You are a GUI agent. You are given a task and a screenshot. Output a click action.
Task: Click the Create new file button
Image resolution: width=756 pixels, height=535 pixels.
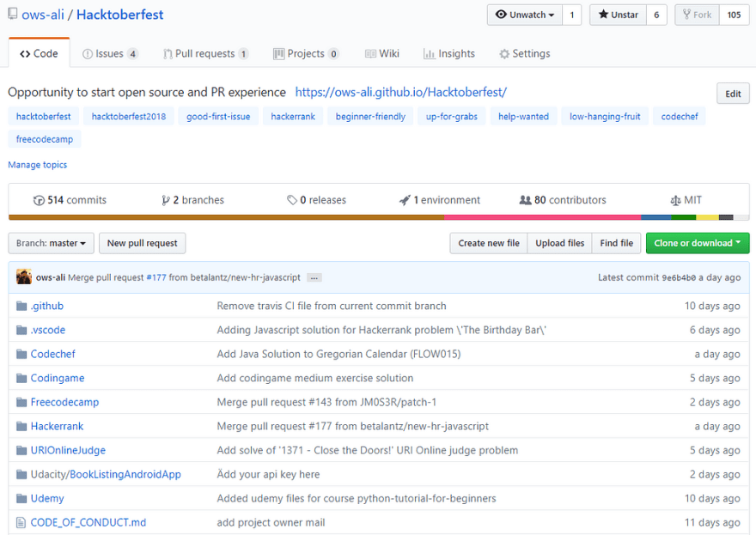tap(489, 243)
